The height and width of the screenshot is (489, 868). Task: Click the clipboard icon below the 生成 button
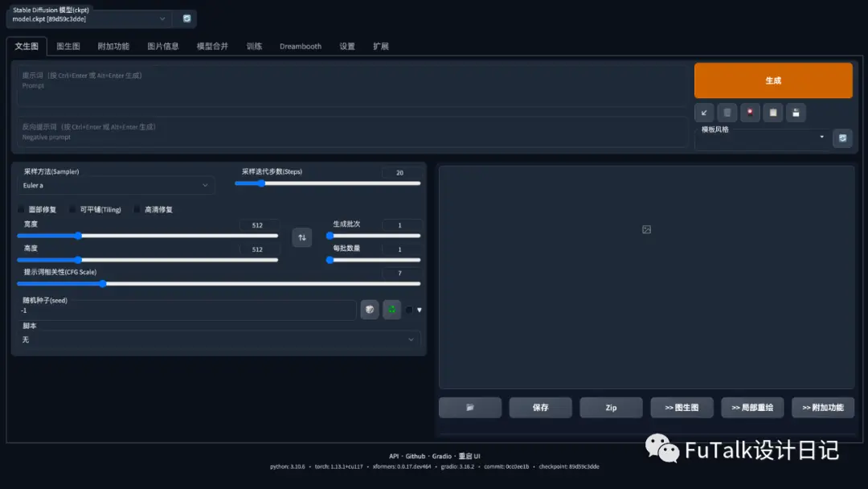pyautogui.click(x=773, y=113)
